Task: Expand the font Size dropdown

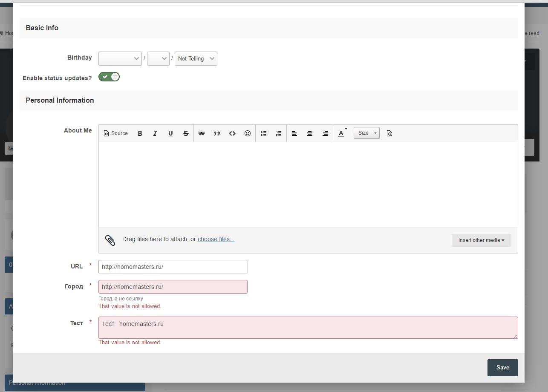Action: 366,133
